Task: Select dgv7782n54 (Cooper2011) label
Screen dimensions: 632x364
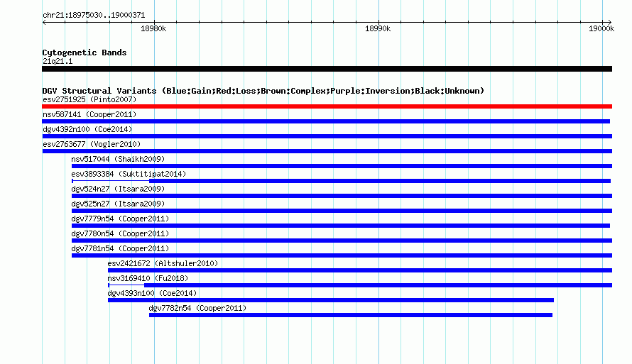Action: [197, 308]
